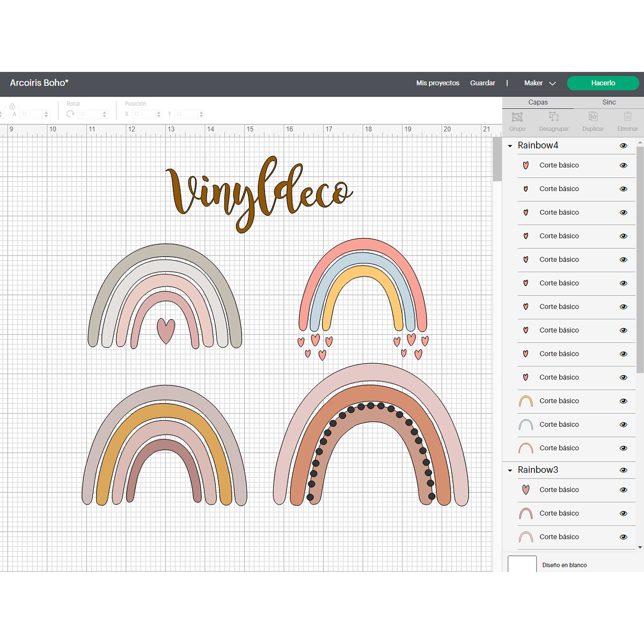This screenshot has height=644, width=644.
Task: Hide the Rainbow4 group with eye icon
Action: click(x=623, y=145)
